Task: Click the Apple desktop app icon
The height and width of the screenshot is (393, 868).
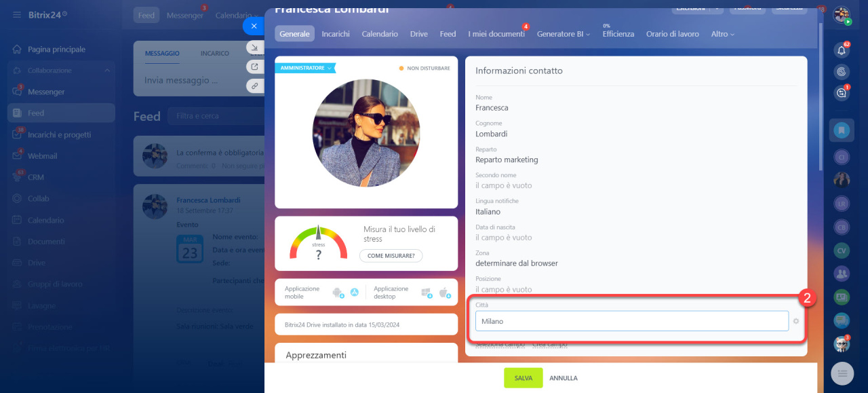Action: point(444,293)
